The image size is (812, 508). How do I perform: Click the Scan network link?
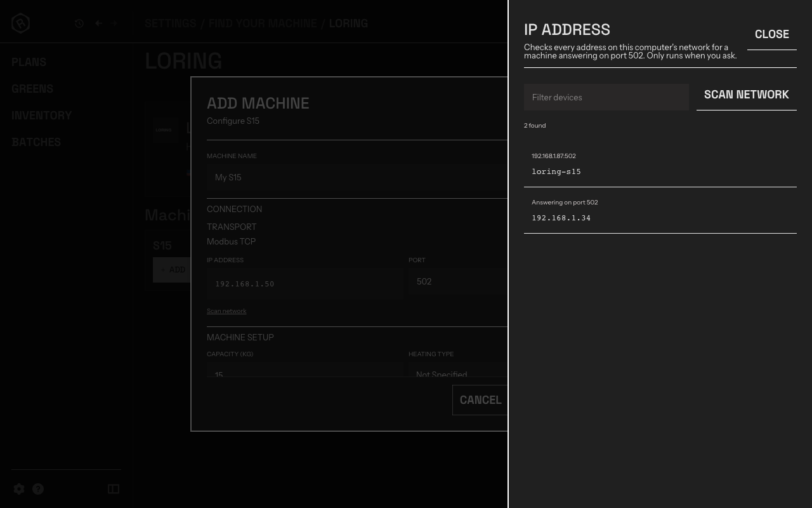coord(226,311)
